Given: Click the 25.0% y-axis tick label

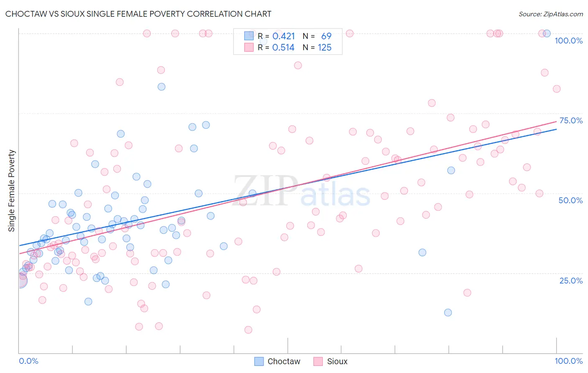Looking at the screenshot, I should [571, 281].
